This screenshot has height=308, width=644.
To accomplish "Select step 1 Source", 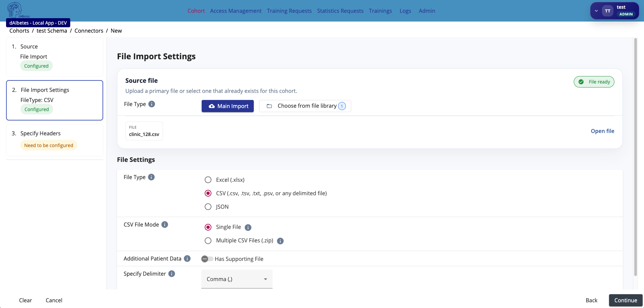I will pyautogui.click(x=54, y=57).
